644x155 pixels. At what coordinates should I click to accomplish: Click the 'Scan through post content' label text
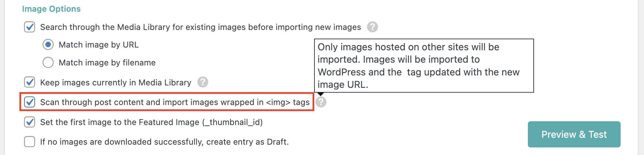[175, 102]
